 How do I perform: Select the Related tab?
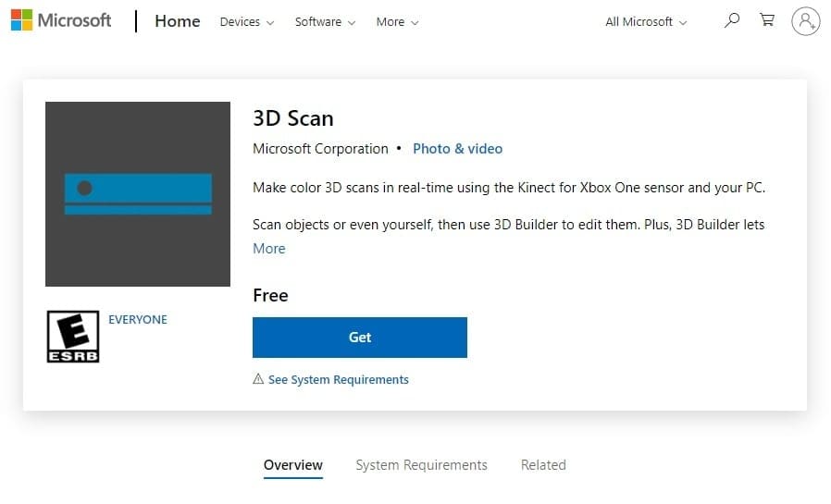click(x=543, y=465)
